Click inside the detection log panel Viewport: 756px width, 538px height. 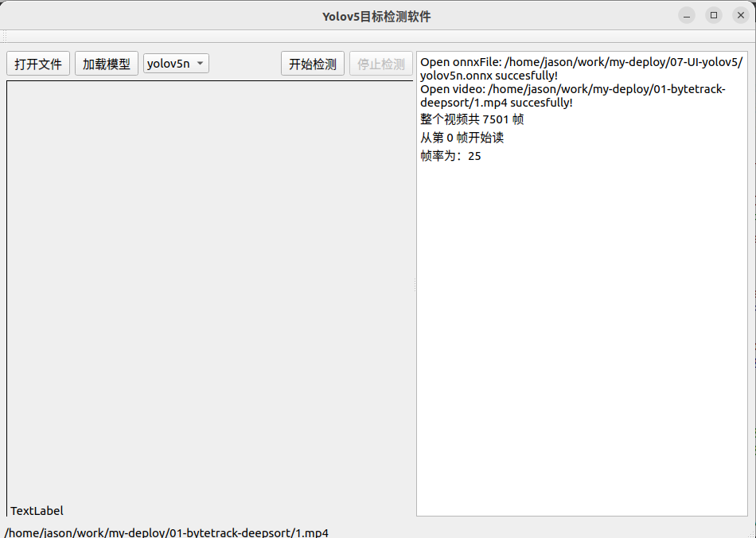(x=582, y=318)
